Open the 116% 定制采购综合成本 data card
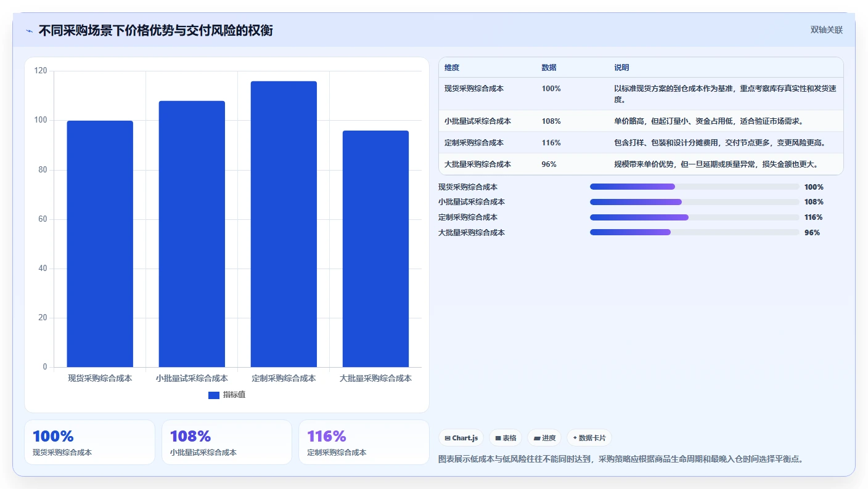The width and height of the screenshot is (868, 489). point(364,442)
